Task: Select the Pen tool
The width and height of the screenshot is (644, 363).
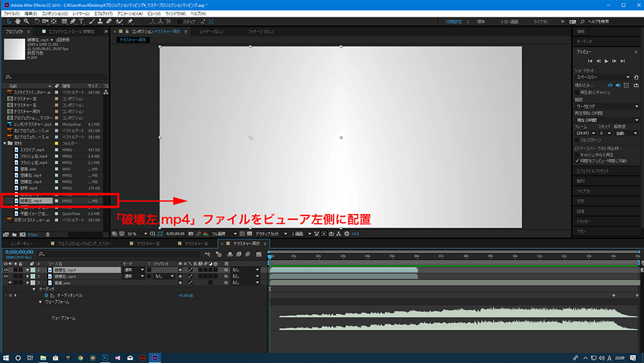Action: (x=72, y=21)
